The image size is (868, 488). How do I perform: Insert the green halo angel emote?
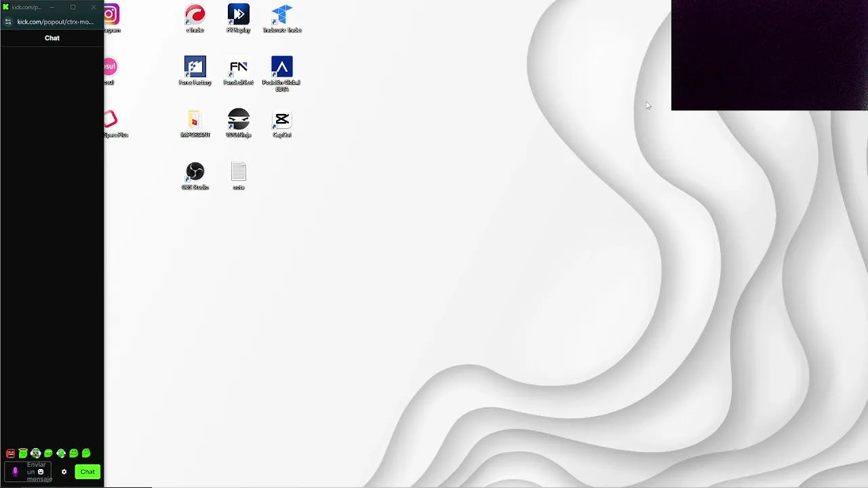tap(23, 453)
